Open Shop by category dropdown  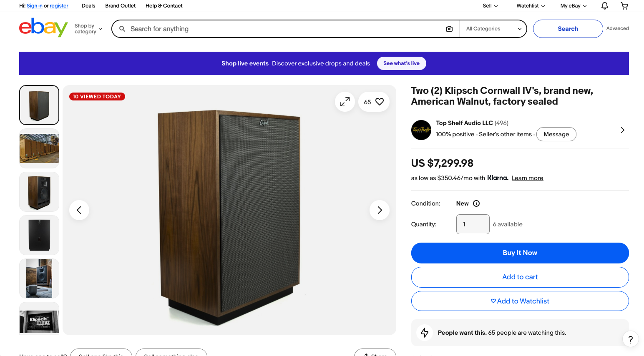point(88,29)
